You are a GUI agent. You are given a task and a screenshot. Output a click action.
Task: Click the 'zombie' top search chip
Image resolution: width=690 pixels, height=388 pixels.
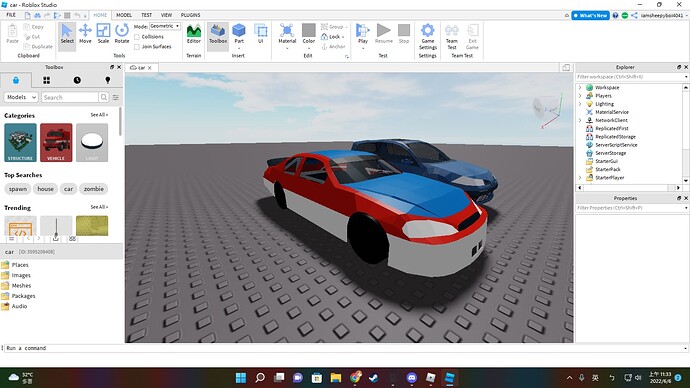tap(94, 189)
